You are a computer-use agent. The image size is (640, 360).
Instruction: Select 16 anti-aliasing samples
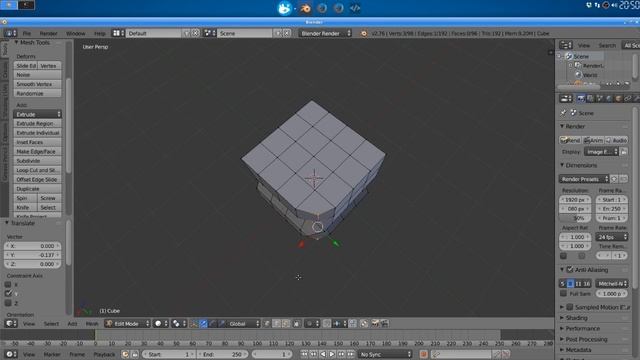pos(587,283)
